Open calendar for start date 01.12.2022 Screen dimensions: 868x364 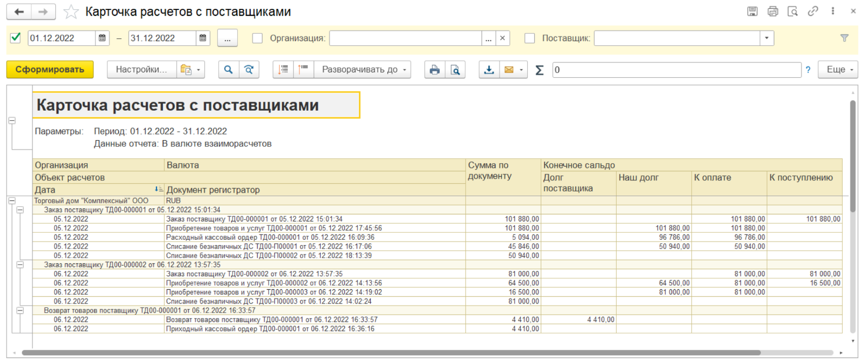click(x=102, y=38)
